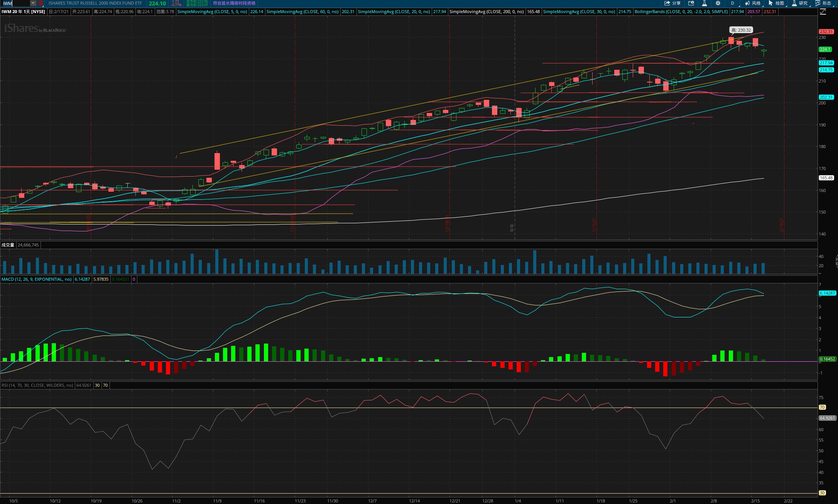Click the 1/4 date on time axis
This screenshot has height=504, width=838.
518,501
